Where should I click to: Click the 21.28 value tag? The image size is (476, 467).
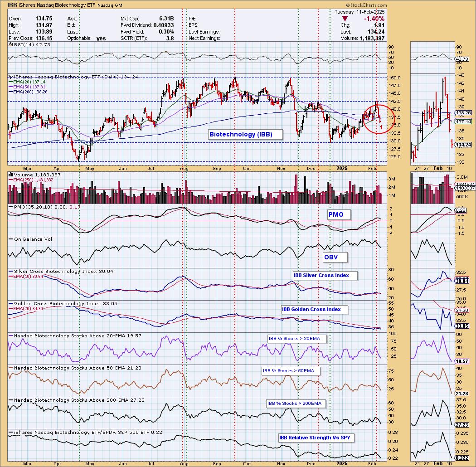[462, 394]
